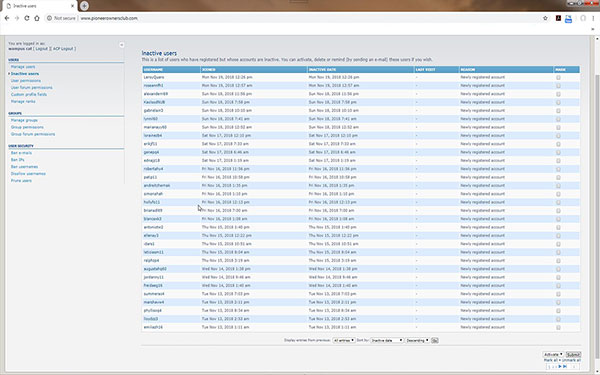Mark the checkbox for user erikjf11

click(x=558, y=144)
